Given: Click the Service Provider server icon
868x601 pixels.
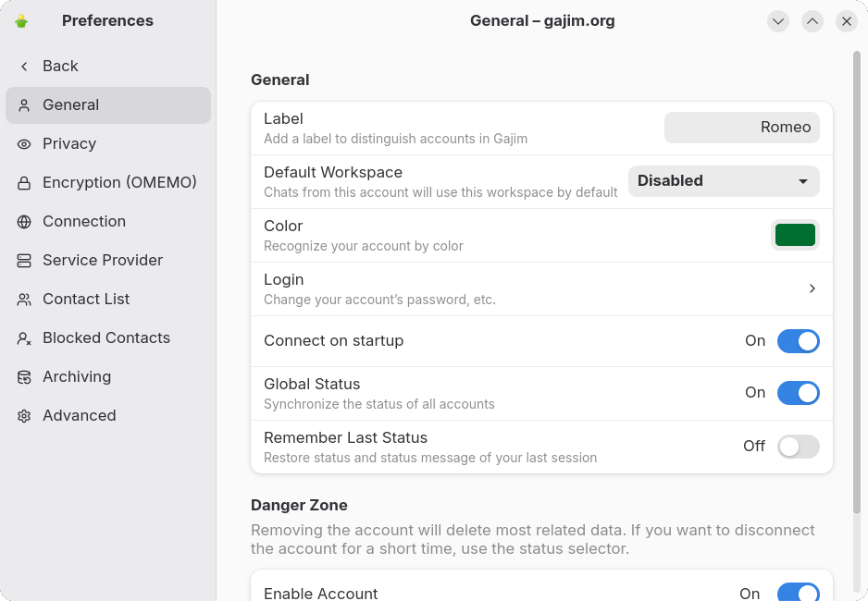Looking at the screenshot, I should pos(24,261).
